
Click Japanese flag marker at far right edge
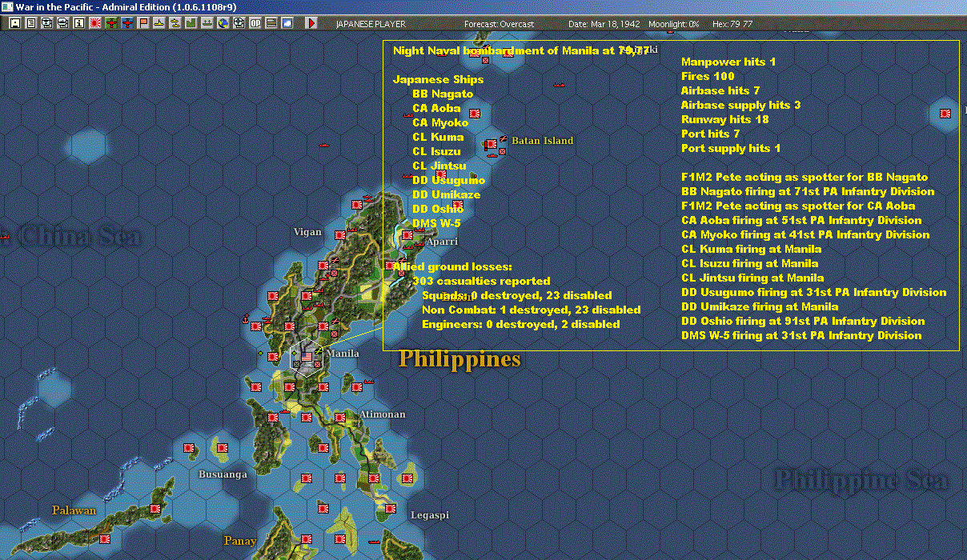click(946, 114)
